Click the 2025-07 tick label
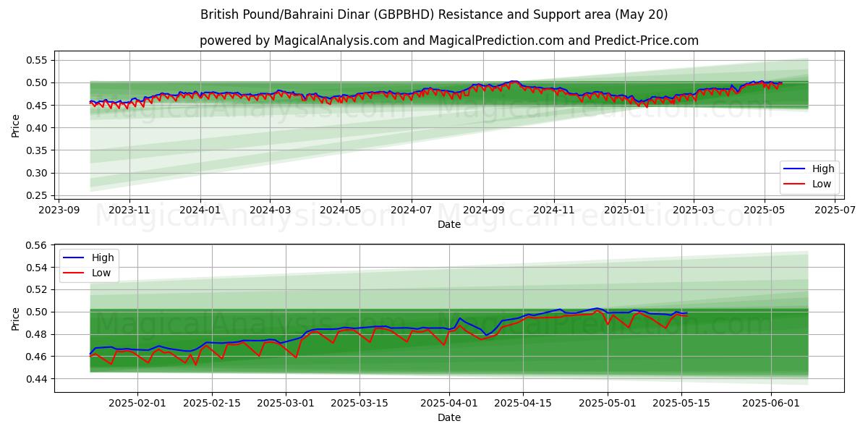Screen dimensions: 868x434 click(835, 210)
